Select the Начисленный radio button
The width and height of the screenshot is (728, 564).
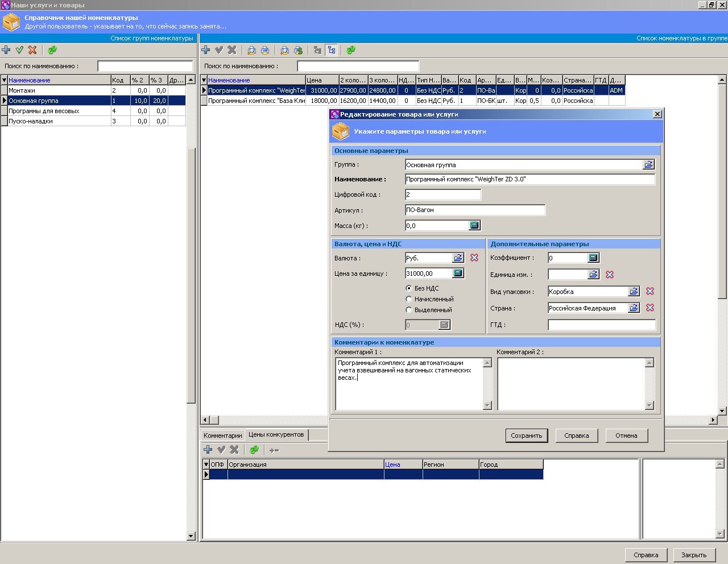click(x=408, y=299)
